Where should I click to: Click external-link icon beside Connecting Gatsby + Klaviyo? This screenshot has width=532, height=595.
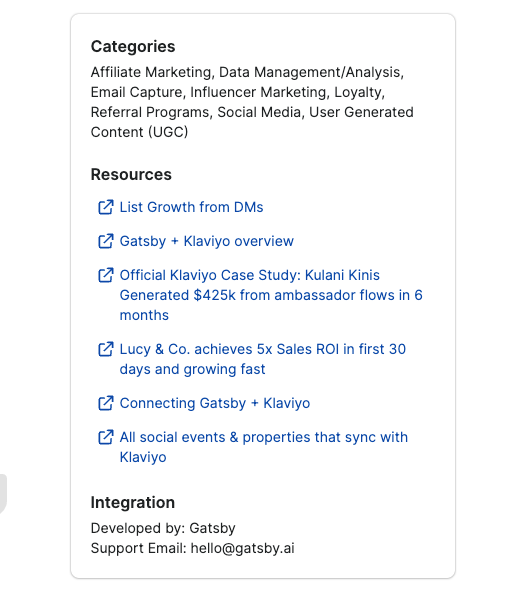coord(105,403)
